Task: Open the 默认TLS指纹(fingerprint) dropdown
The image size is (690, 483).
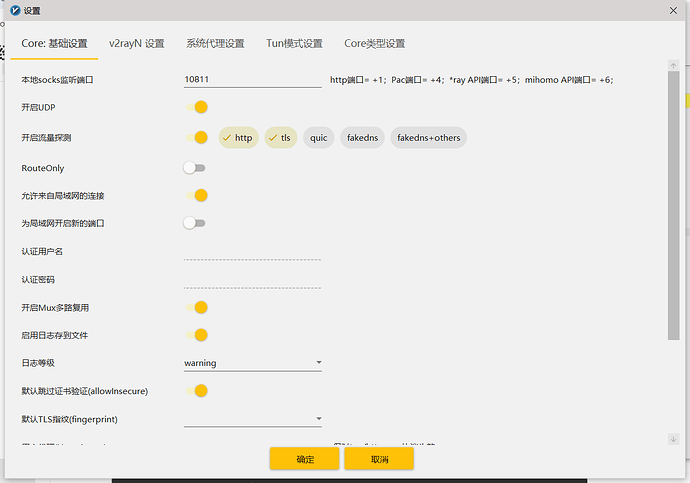Action: click(253, 419)
